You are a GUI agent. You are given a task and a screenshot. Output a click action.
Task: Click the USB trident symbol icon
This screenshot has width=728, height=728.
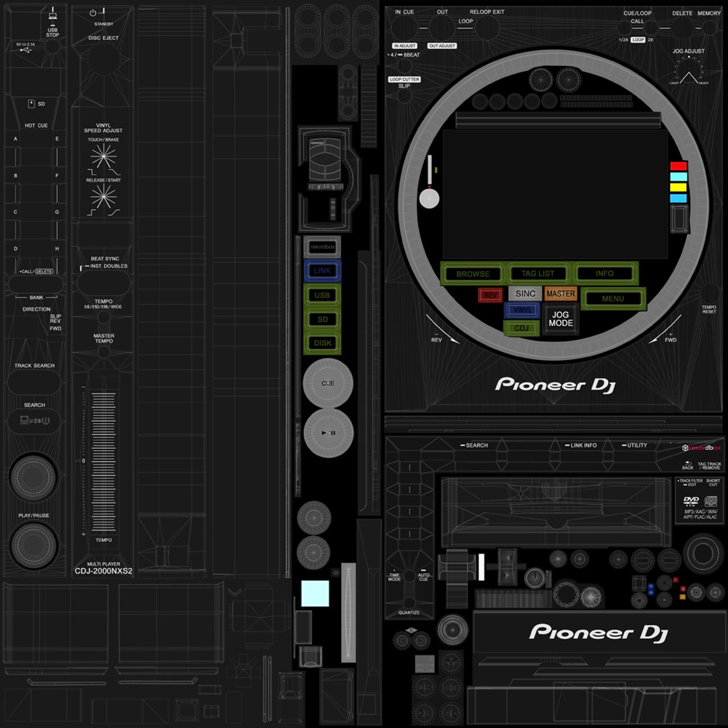tap(26, 50)
